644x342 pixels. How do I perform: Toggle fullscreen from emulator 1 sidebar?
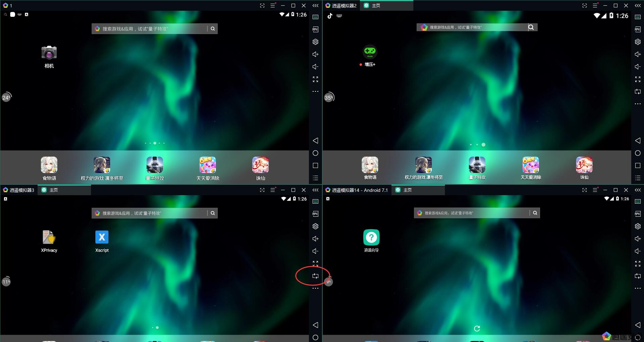315,79
